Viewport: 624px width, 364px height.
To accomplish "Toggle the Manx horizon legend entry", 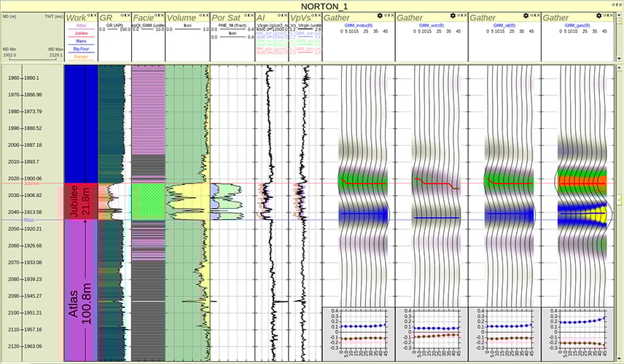I will pos(80,40).
